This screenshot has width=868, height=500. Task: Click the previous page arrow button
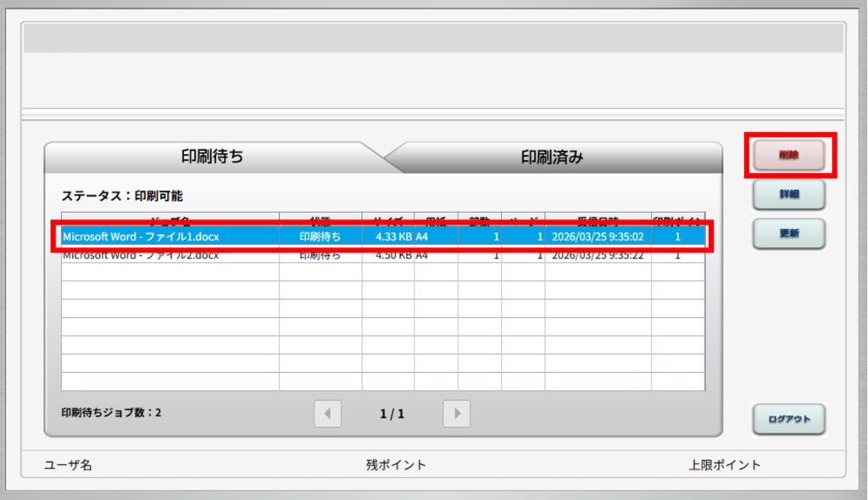click(x=327, y=414)
